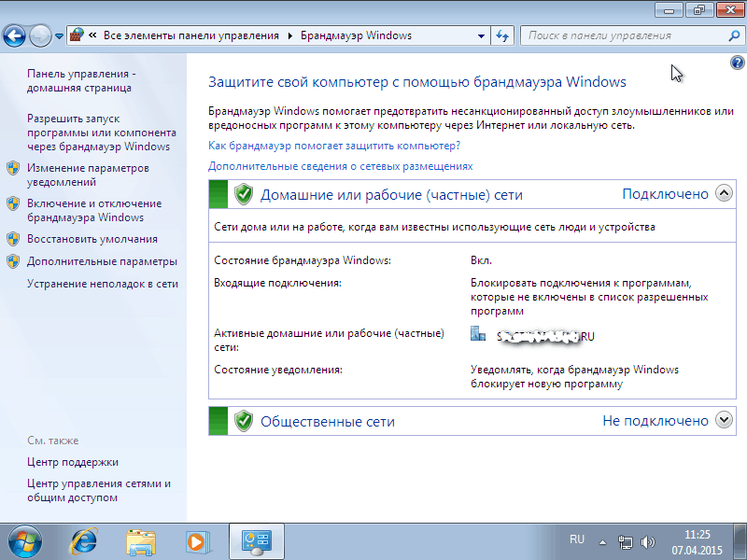Click the shield icon beside 'Восстановить умолчания'

click(13, 239)
